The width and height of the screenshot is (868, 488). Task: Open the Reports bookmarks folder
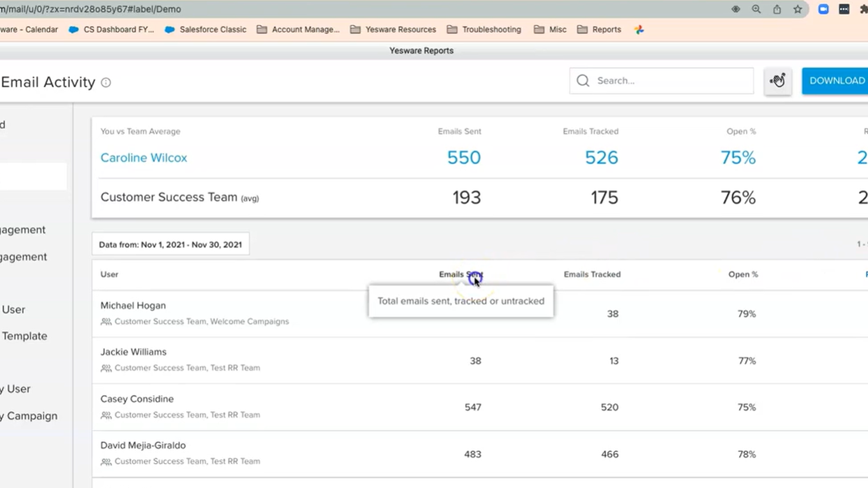(599, 30)
